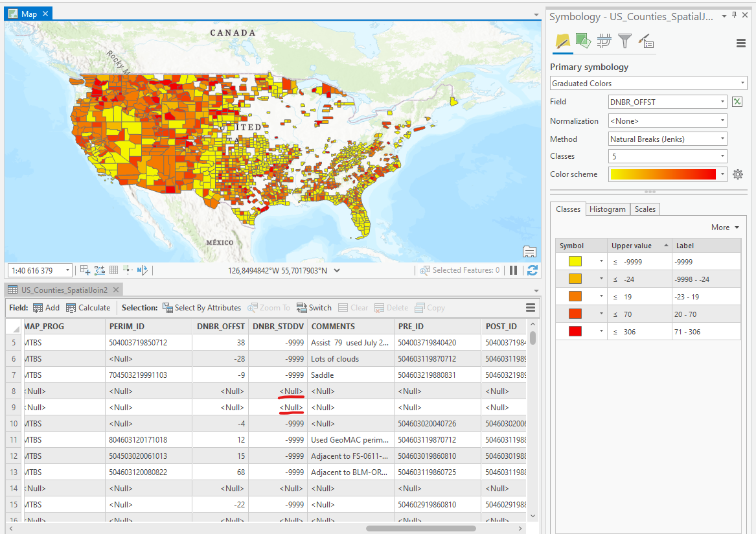Pause drawing in the map view
756x534 pixels.
pyautogui.click(x=513, y=270)
